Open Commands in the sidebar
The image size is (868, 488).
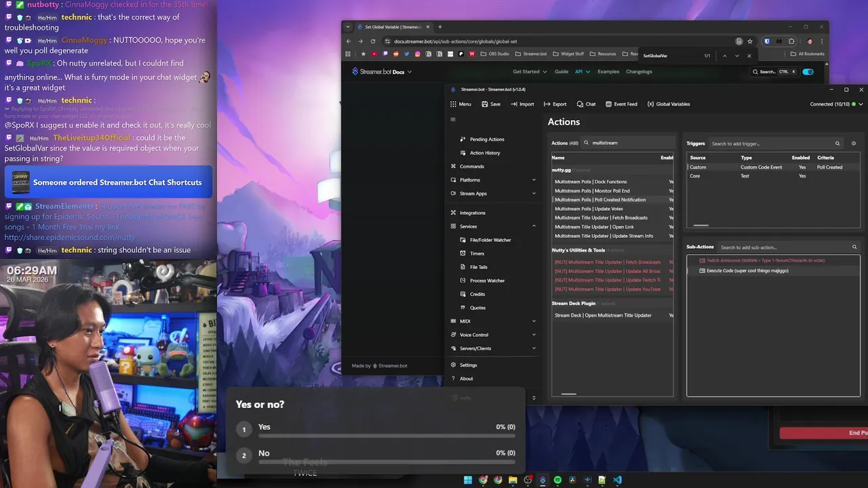pyautogui.click(x=472, y=166)
